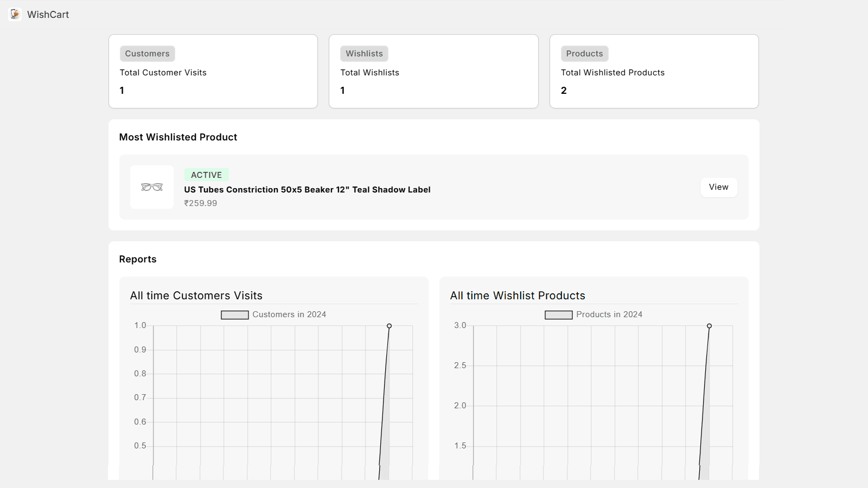
Task: Select the Products badge label
Action: click(584, 54)
